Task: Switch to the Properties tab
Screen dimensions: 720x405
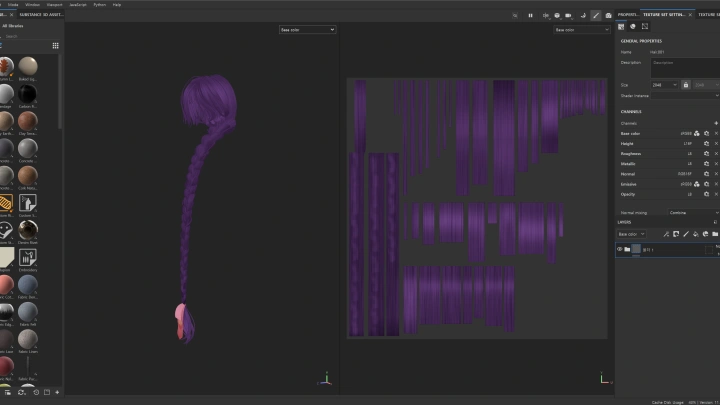Action: coord(627,15)
